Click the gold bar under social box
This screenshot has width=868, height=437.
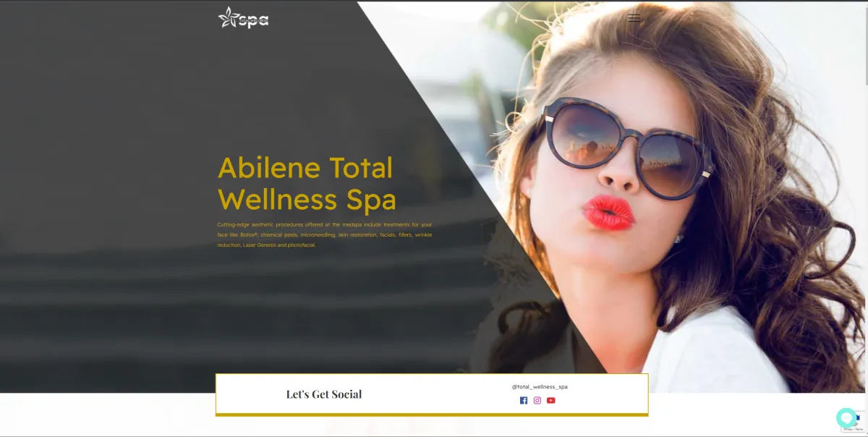click(x=432, y=415)
